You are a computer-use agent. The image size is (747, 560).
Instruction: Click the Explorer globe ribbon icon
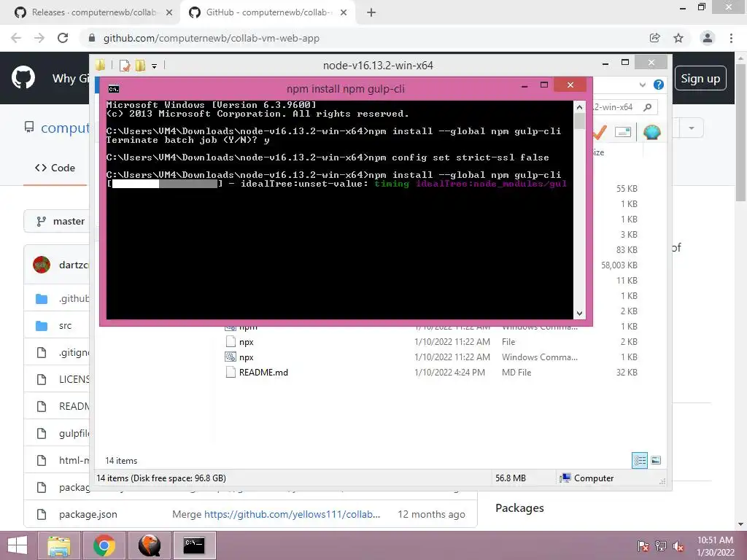click(x=651, y=132)
